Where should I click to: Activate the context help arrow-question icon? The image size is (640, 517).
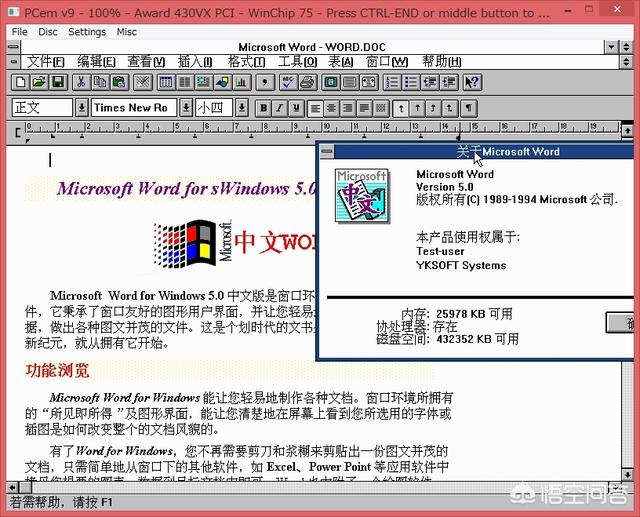(472, 82)
